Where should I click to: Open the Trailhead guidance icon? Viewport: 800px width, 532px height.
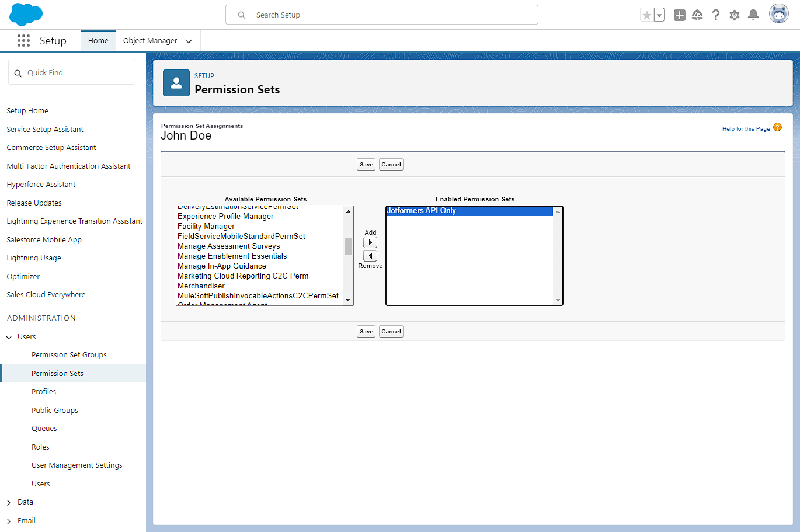tap(697, 15)
